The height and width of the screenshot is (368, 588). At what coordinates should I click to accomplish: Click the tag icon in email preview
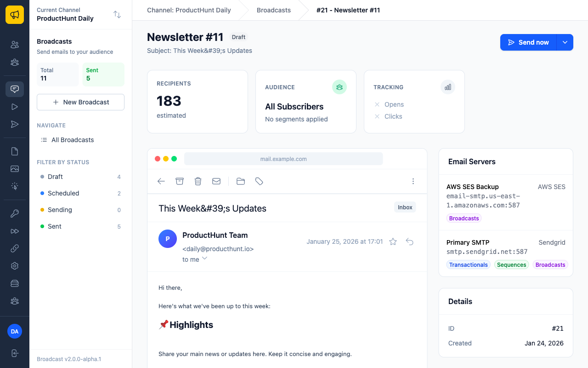[x=259, y=181]
